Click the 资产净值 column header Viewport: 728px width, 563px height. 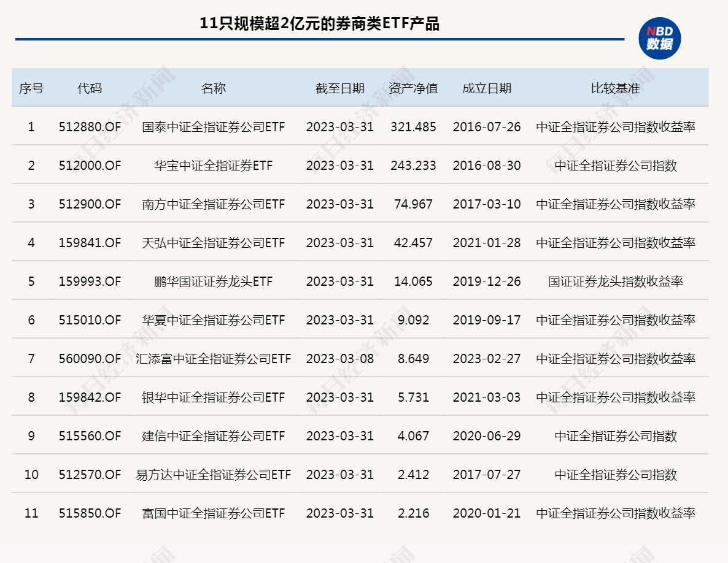[413, 88]
